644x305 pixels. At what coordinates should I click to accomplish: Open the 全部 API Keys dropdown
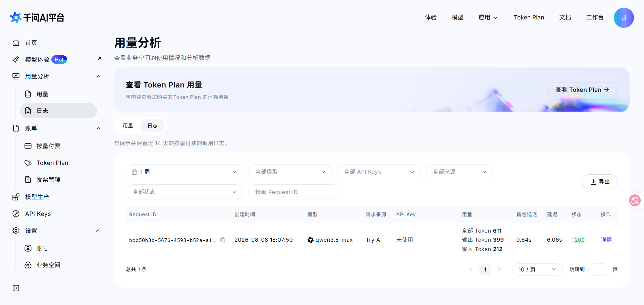tap(379, 172)
